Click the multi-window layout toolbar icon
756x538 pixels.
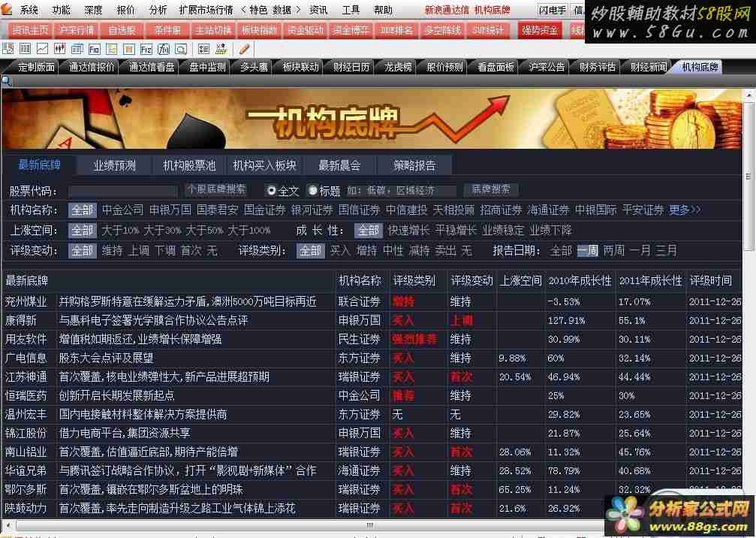click(x=77, y=49)
